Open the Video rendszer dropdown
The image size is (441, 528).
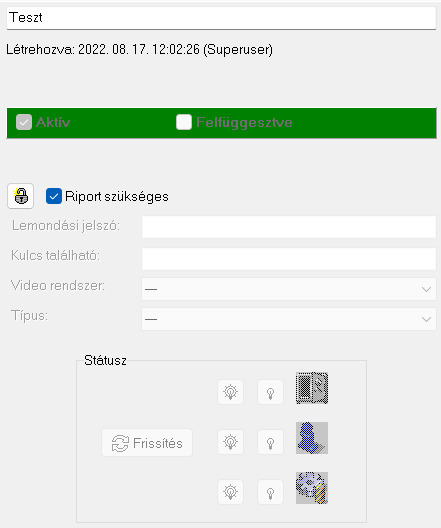[x=289, y=289]
